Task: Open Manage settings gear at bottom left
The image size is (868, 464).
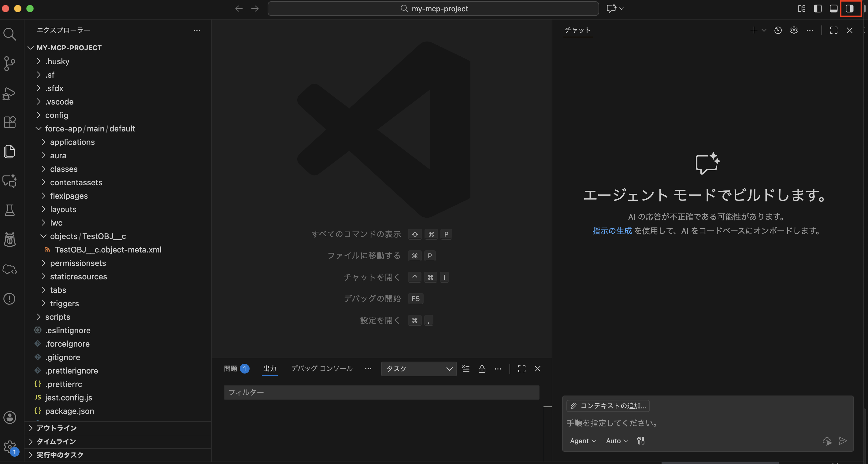Action: [9, 445]
